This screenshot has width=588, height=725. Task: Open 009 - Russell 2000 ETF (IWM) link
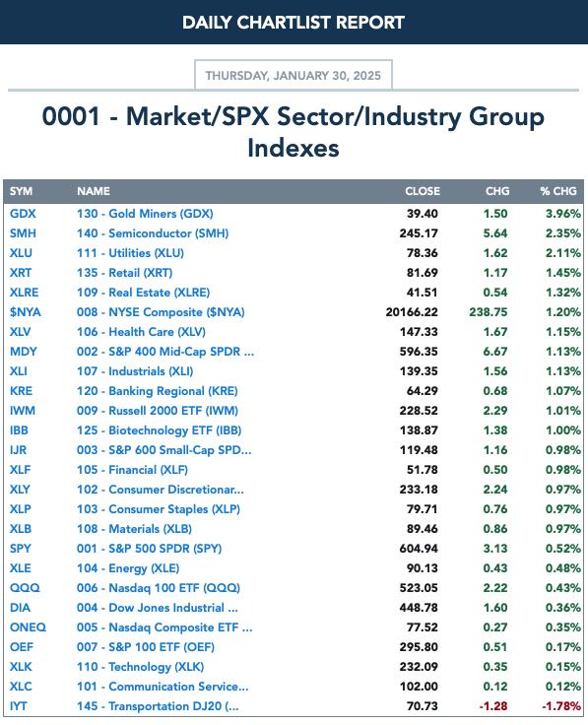pyautogui.click(x=158, y=411)
